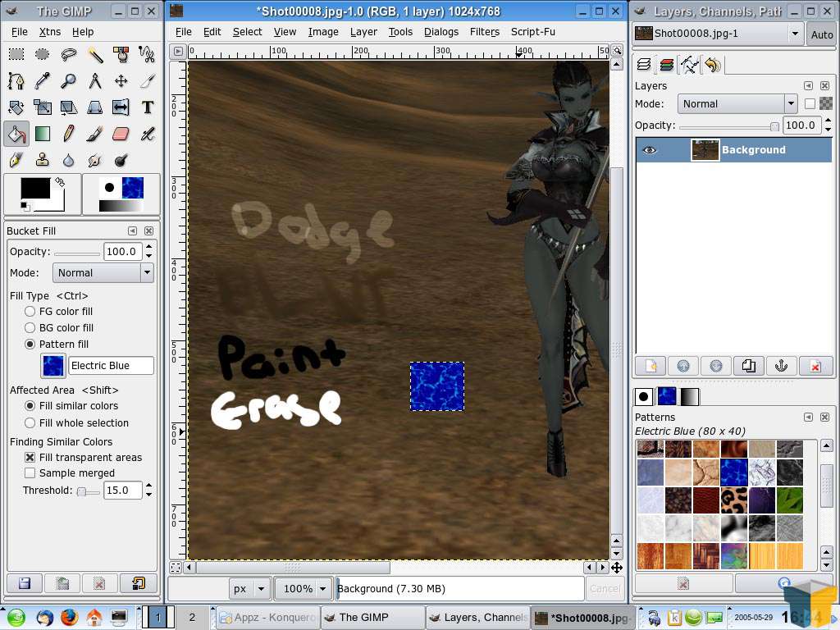Click the anchor layer icon
Viewport: 840px width, 630px height.
tap(782, 366)
